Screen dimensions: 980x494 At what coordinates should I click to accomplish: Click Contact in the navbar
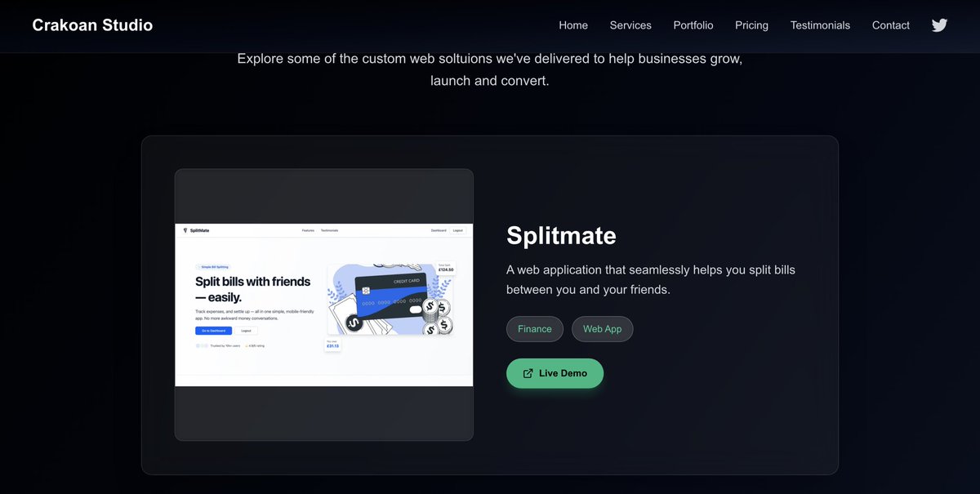click(x=890, y=25)
